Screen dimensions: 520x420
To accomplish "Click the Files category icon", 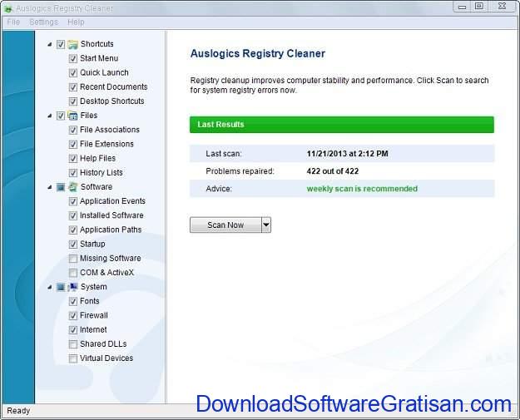I will click(x=72, y=116).
